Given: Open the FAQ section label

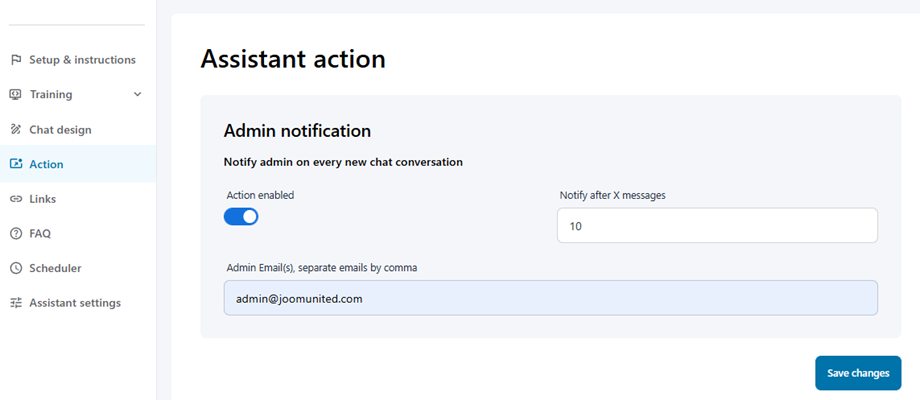Looking at the screenshot, I should point(40,234).
